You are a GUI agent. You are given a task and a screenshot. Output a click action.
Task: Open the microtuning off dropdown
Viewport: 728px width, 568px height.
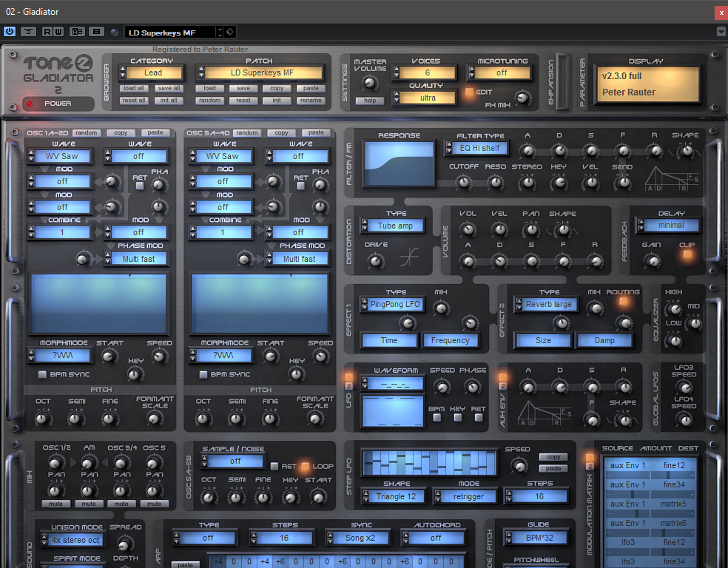[x=499, y=73]
